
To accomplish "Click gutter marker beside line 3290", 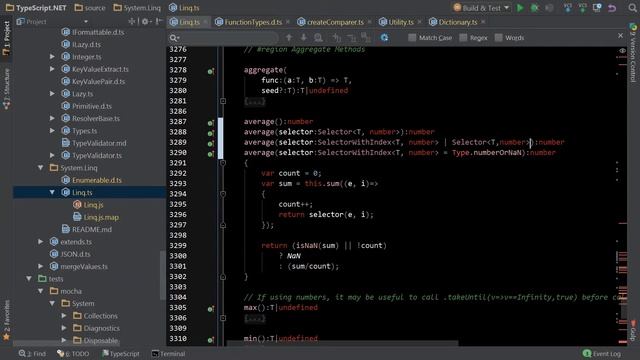I will tap(211, 153).
